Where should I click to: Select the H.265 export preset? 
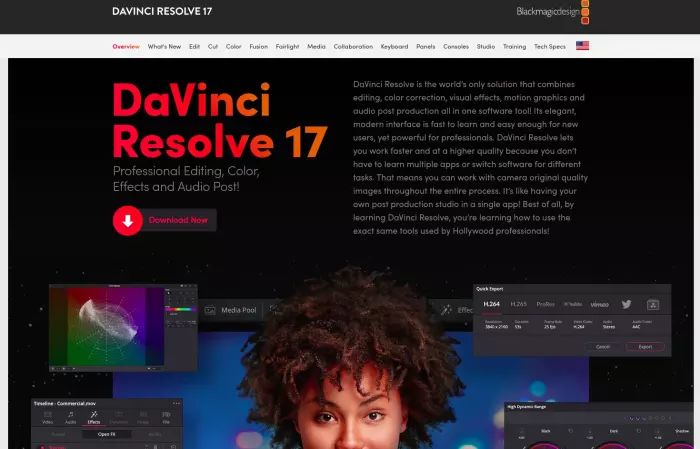pos(518,304)
